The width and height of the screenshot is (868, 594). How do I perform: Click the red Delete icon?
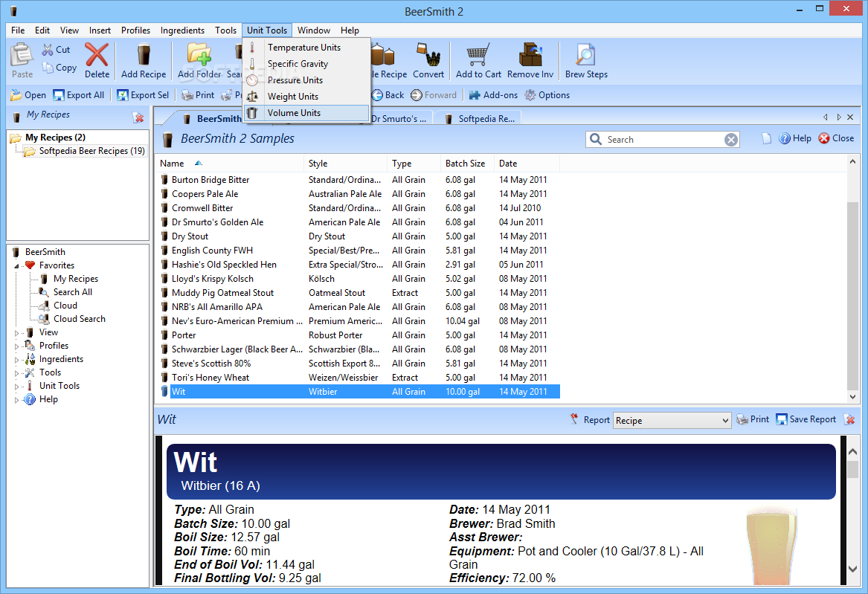pos(97,55)
